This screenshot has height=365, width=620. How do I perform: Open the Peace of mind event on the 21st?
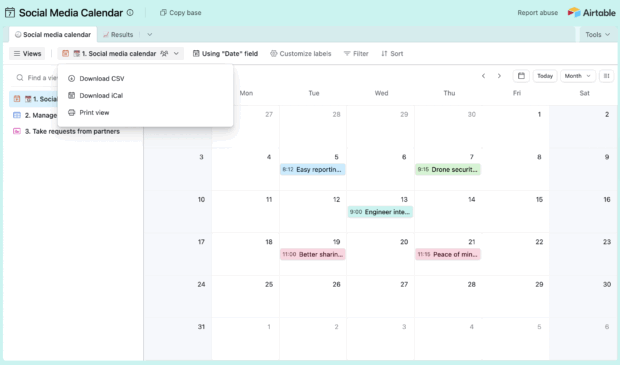pos(448,254)
